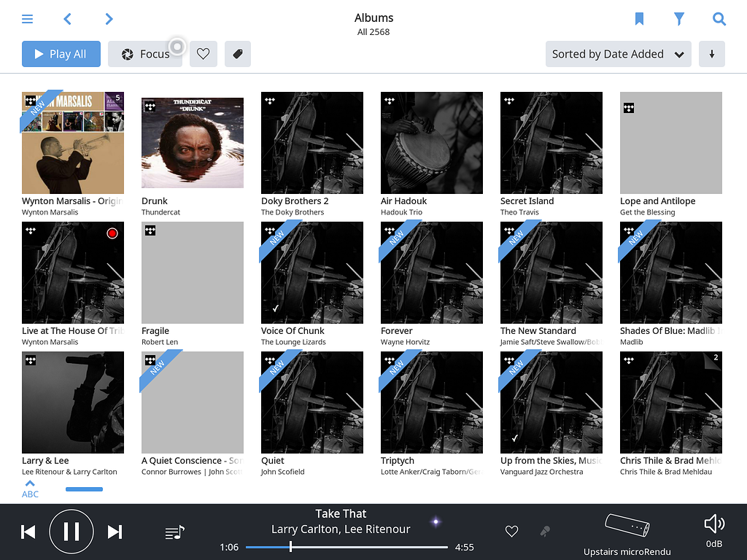Open the Albums search
The height and width of the screenshot is (560, 747).
[719, 19]
